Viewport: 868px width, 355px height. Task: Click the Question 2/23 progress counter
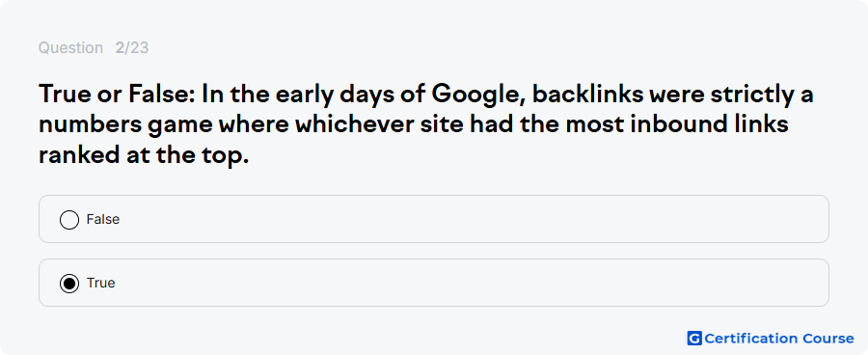coord(94,48)
